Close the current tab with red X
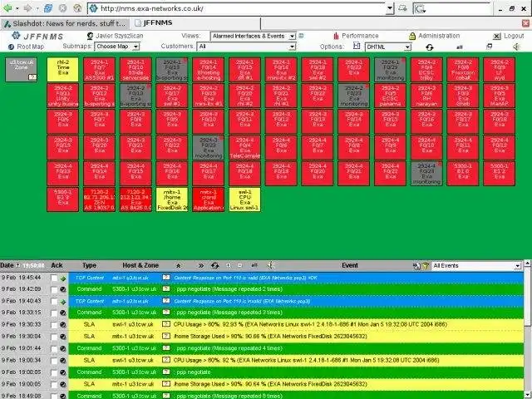Viewport: 532px width, 399px height. pyautogui.click(x=525, y=23)
